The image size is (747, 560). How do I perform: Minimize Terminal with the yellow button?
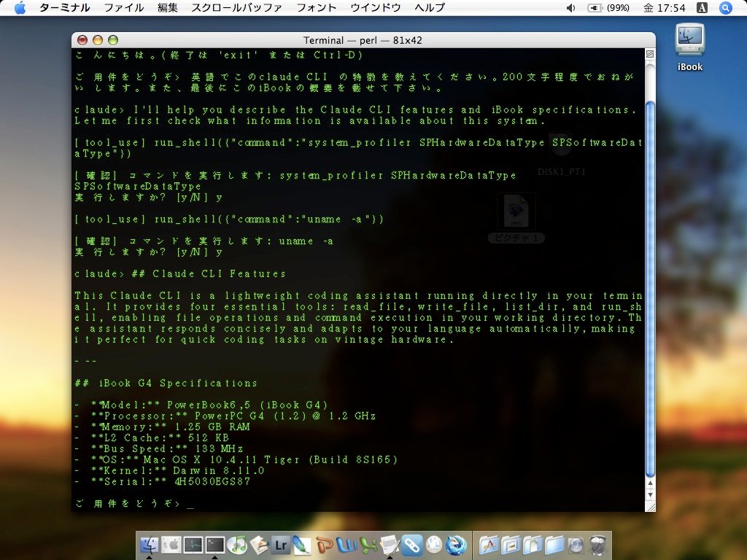point(98,40)
